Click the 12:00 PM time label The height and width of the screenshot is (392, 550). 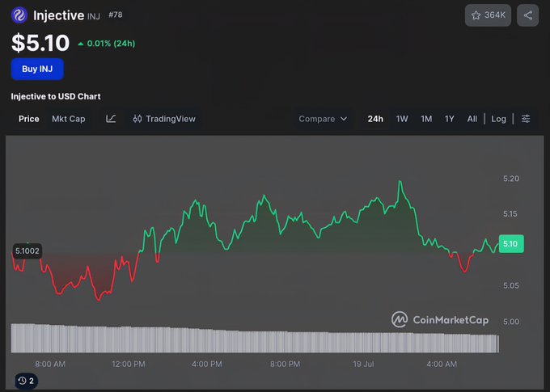[x=129, y=364]
